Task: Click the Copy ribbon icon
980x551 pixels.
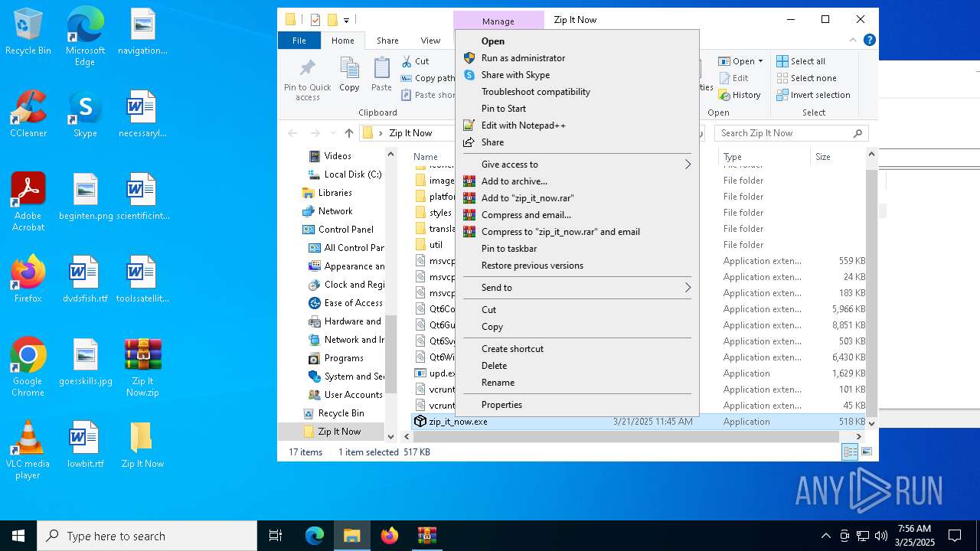Action: [x=349, y=75]
